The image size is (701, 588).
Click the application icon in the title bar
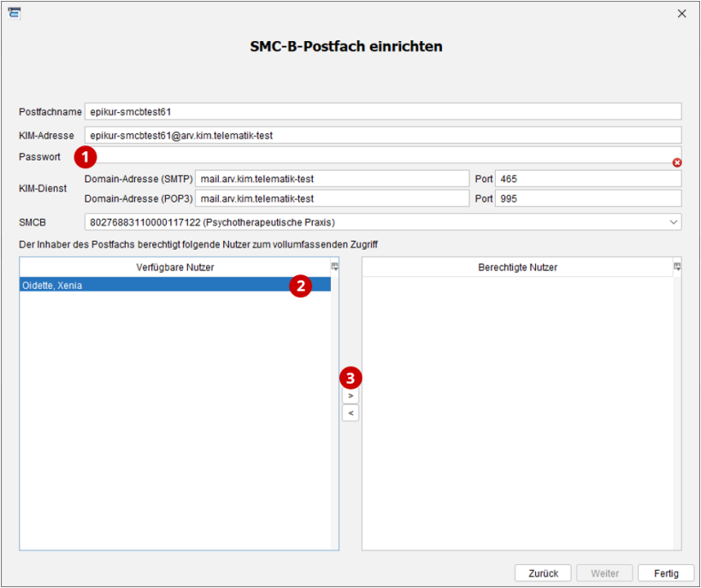(x=15, y=13)
